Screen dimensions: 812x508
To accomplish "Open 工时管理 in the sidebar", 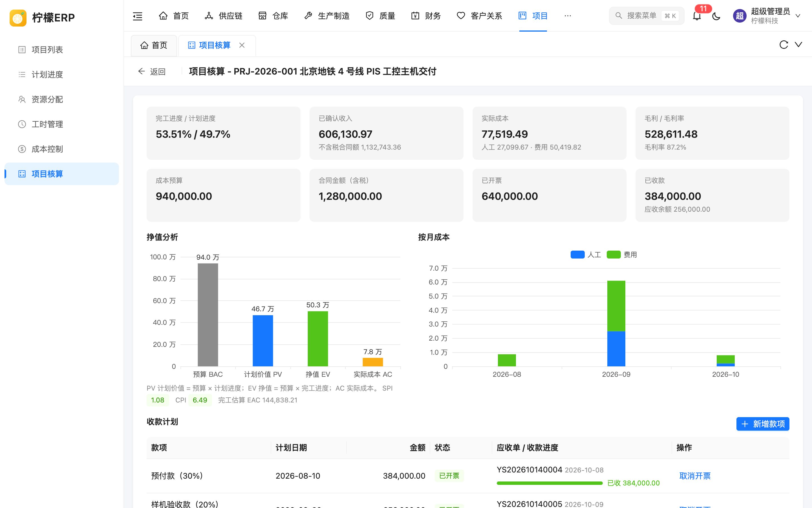I will [x=62, y=124].
